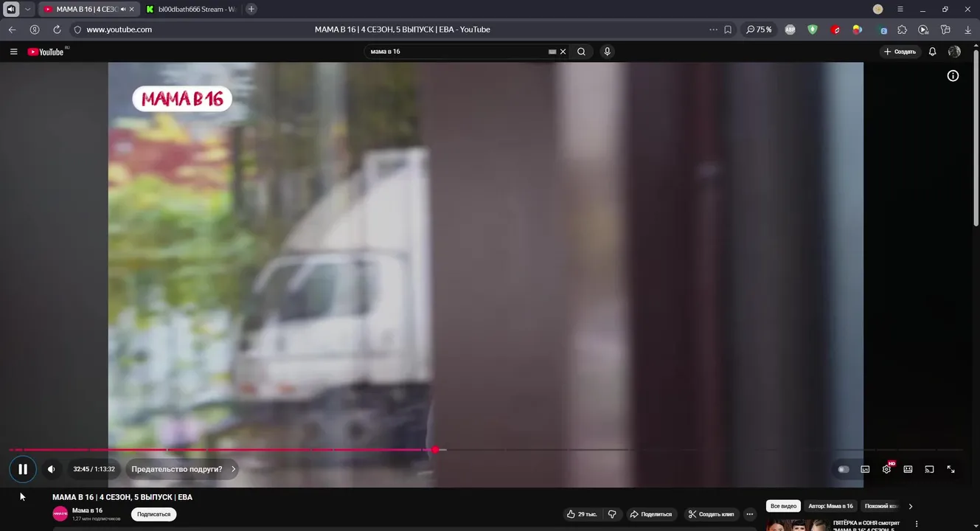
Task: Show video info card icon
Action: [x=953, y=76]
